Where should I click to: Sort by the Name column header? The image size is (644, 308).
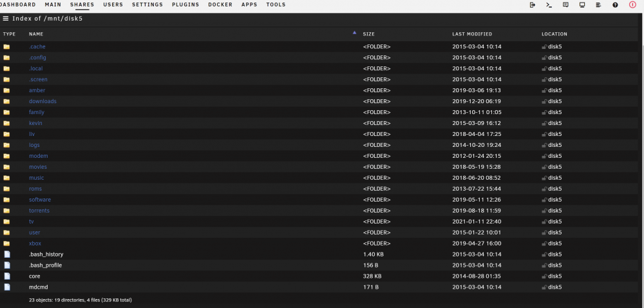pos(36,34)
